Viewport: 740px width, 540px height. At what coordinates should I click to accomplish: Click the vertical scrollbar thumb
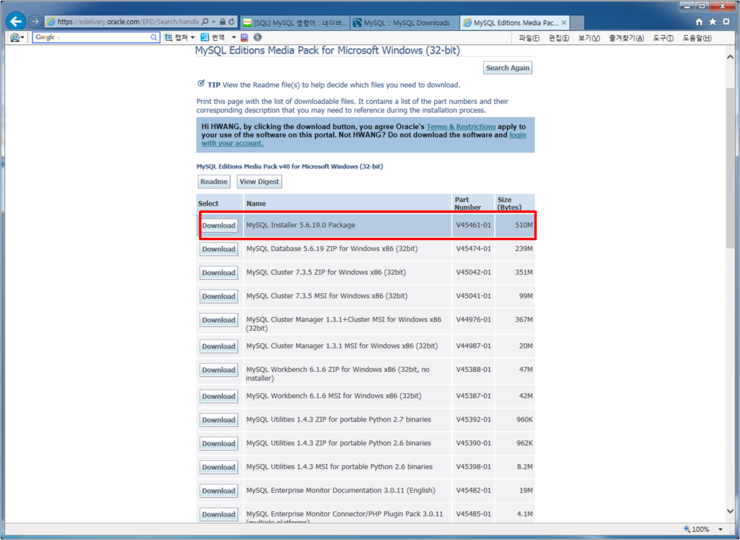(730, 168)
